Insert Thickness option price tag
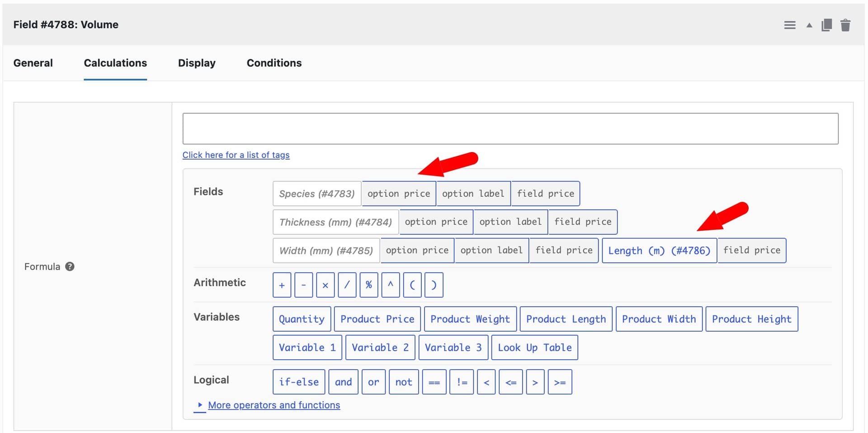 (x=436, y=222)
